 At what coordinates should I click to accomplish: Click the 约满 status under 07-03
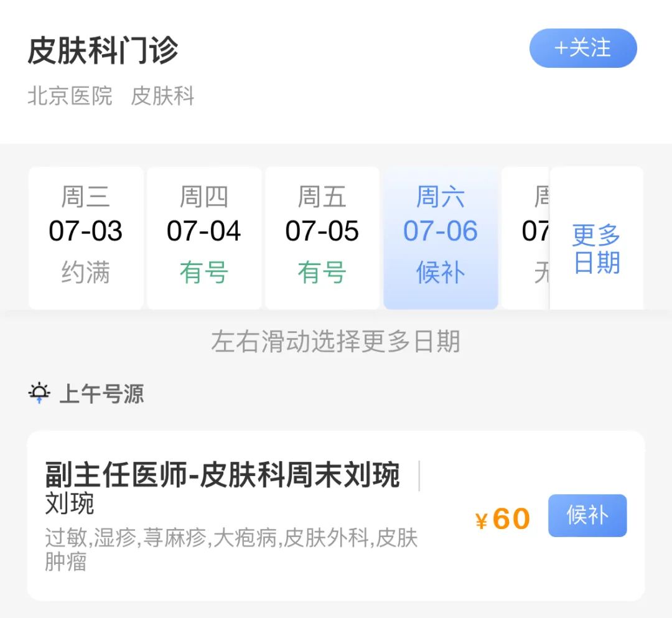tap(86, 273)
